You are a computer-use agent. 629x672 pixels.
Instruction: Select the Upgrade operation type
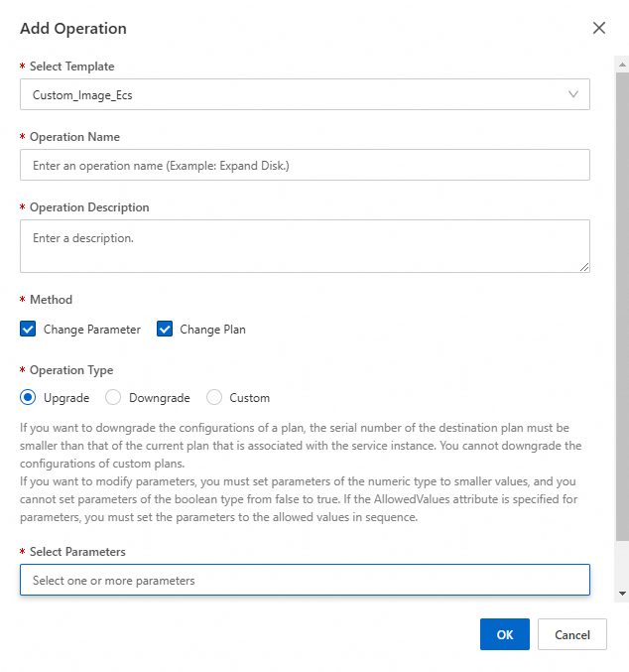[29, 398]
